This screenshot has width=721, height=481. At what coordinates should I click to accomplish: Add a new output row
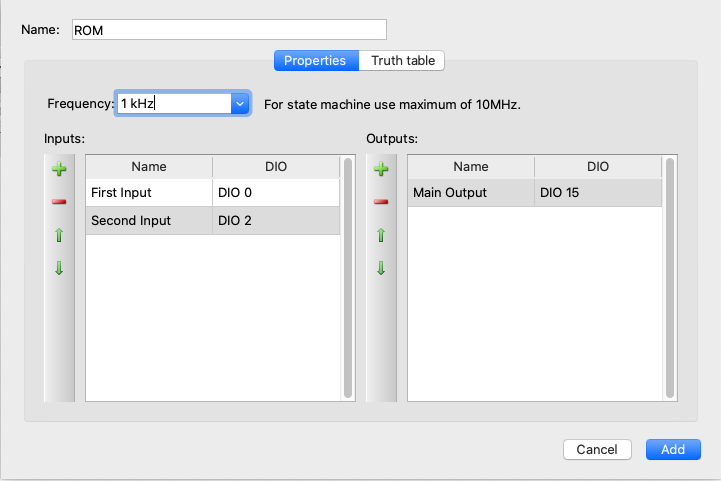[x=381, y=169]
